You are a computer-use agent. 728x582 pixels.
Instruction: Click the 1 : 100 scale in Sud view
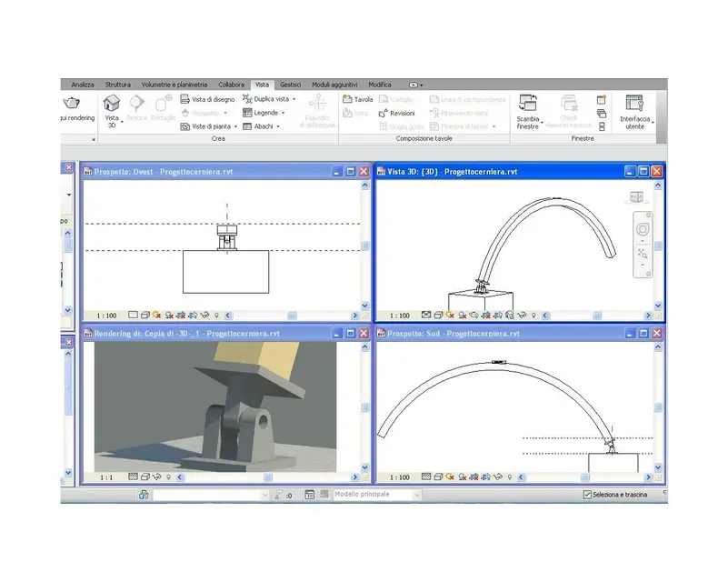[399, 477]
